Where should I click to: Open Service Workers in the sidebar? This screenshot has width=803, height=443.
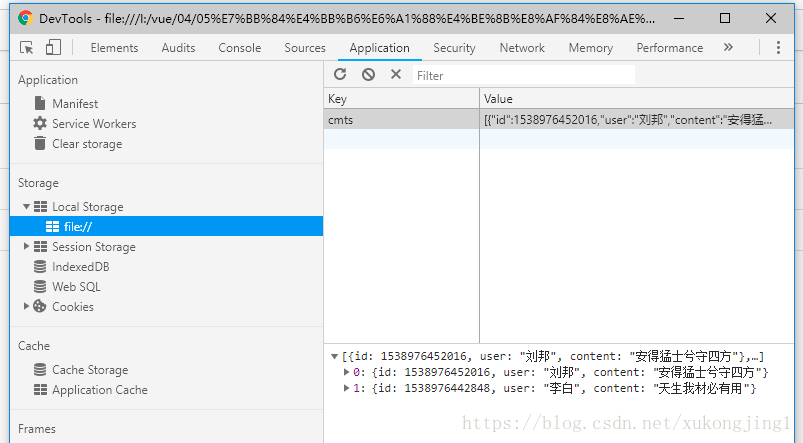click(x=94, y=124)
